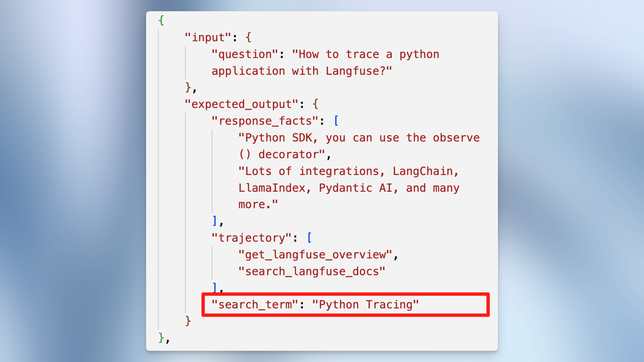Click the "search_term" key in red box

click(x=255, y=305)
